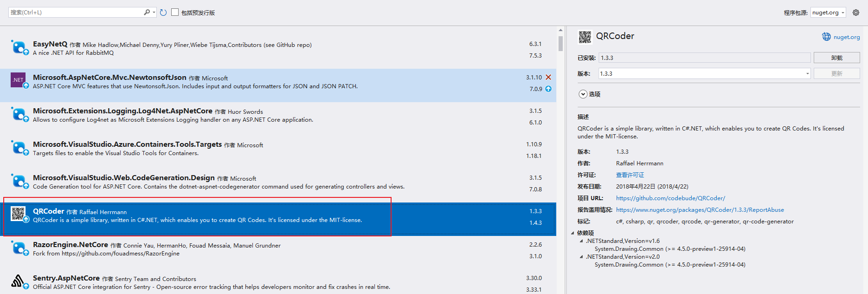The image size is (868, 294).
Task: Click the installed version 1.3.3 field
Action: pos(704,58)
